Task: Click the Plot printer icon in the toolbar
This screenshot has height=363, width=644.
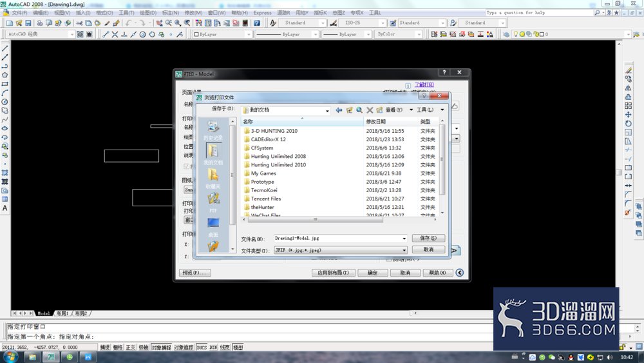Action: click(x=40, y=23)
